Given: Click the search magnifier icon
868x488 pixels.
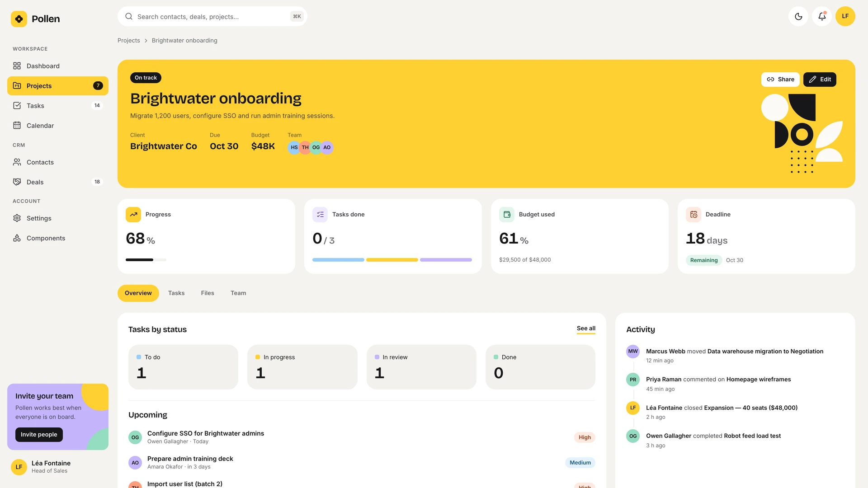Looking at the screenshot, I should (129, 16).
